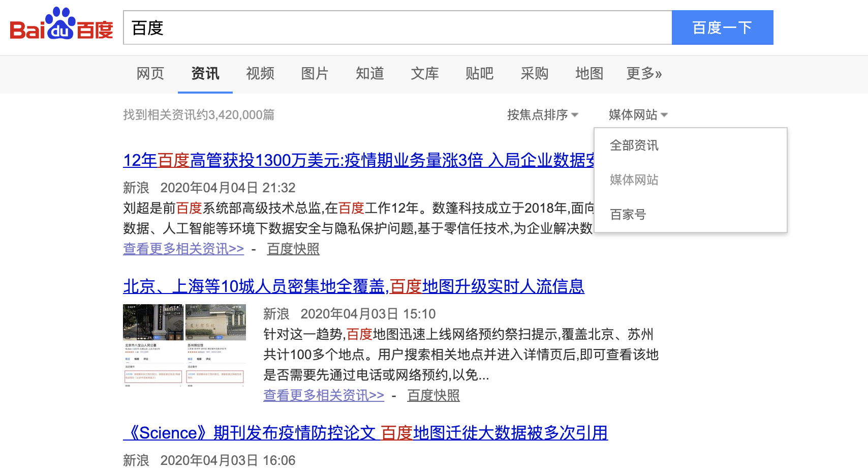Click the Baidu logo
The width and height of the screenshot is (868, 468).
pyautogui.click(x=61, y=24)
